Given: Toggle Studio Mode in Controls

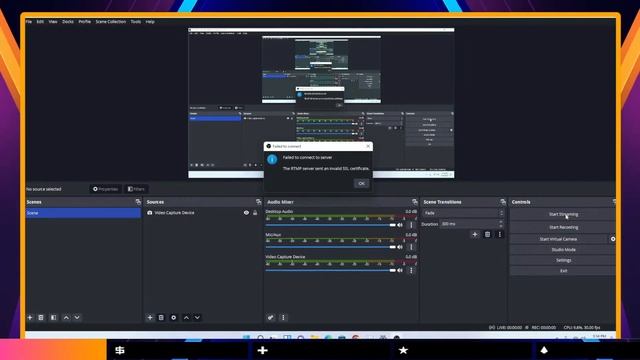Looking at the screenshot, I should point(563,249).
